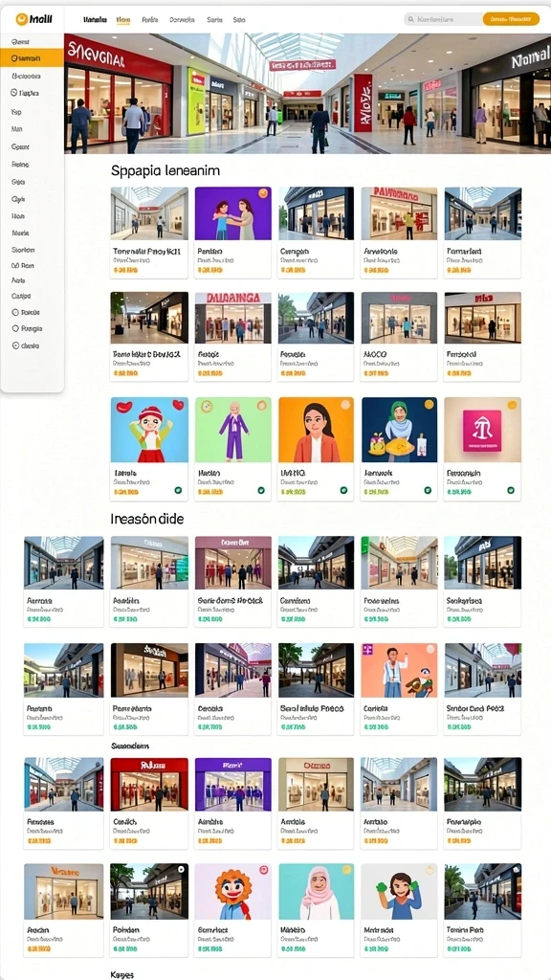The width and height of the screenshot is (551, 980).
Task: Click the badge on the clown face thumbnail
Action: tap(263, 869)
